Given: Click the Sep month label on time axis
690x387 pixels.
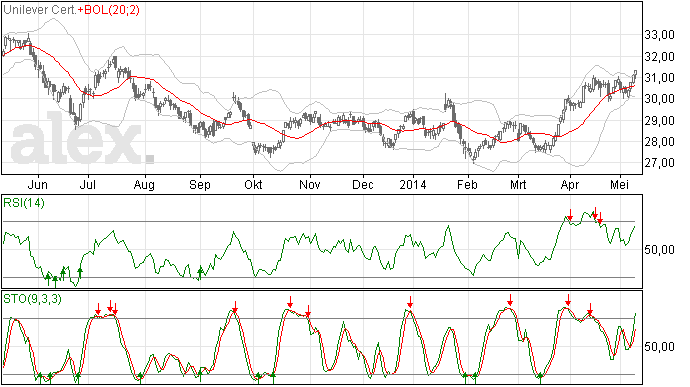Looking at the screenshot, I should pos(200,184).
